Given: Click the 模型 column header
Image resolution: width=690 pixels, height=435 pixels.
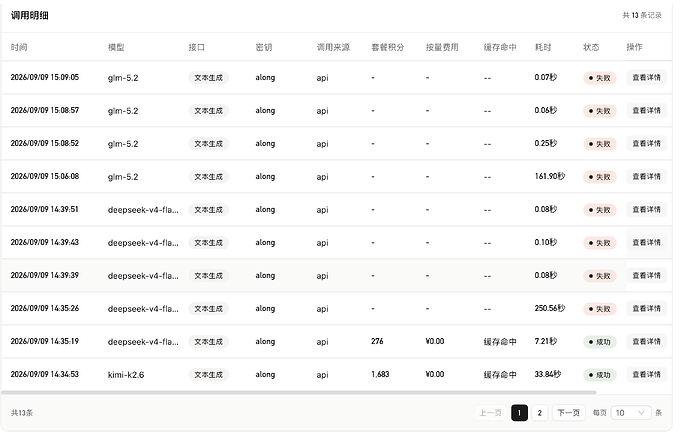Looking at the screenshot, I should pos(116,47).
